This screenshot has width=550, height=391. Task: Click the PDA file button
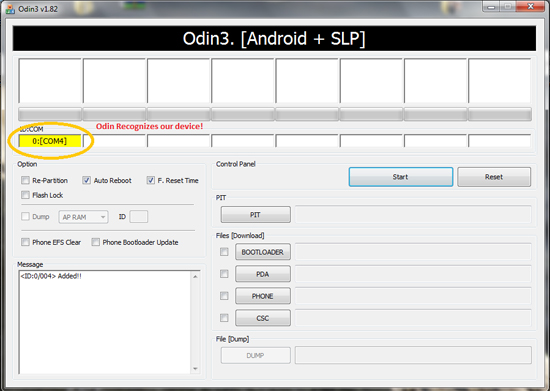[x=263, y=274]
